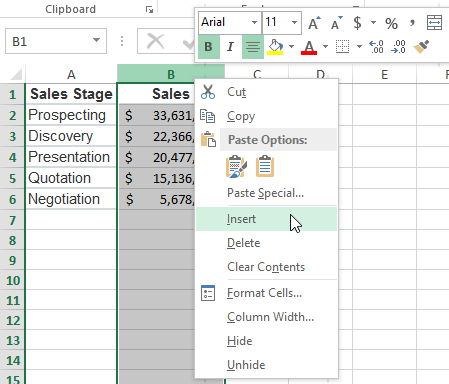The image size is (449, 384).
Task: Click the Decrease Font Size icon
Action: pyautogui.click(x=336, y=23)
